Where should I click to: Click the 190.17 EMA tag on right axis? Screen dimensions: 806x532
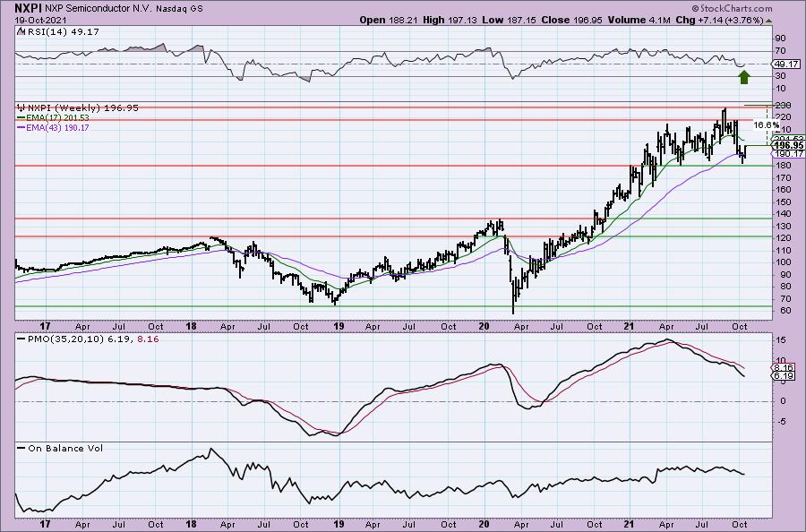tap(789, 154)
